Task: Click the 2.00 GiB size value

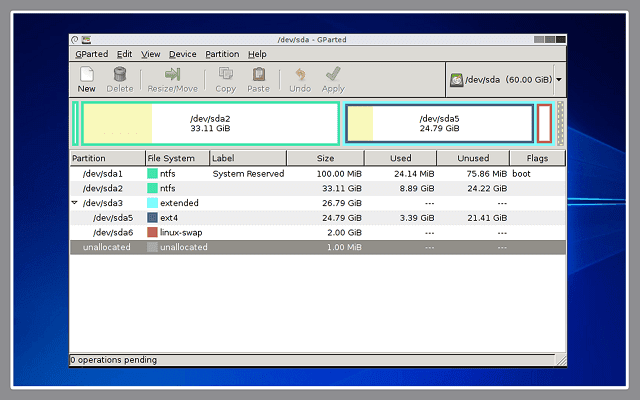Action: click(344, 233)
